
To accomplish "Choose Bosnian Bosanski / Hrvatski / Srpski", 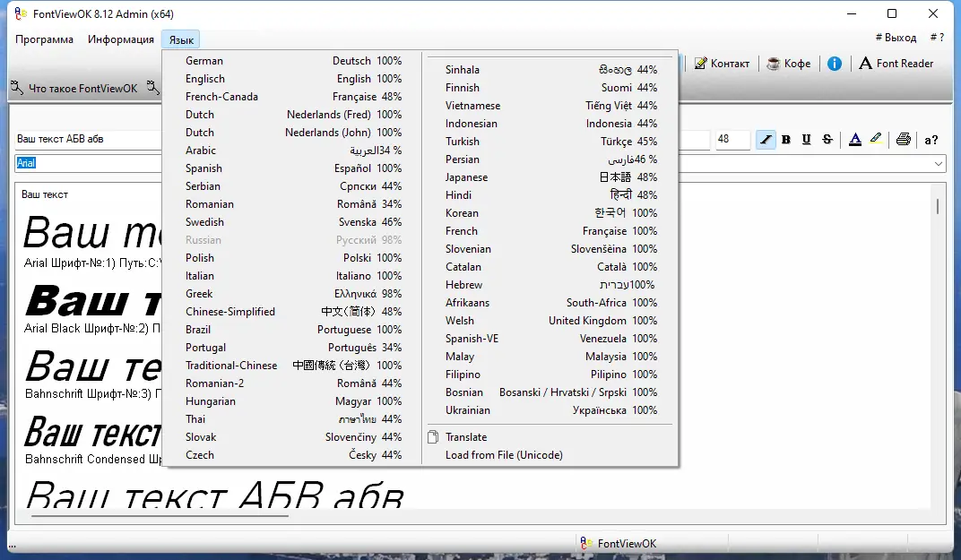I will (551, 392).
